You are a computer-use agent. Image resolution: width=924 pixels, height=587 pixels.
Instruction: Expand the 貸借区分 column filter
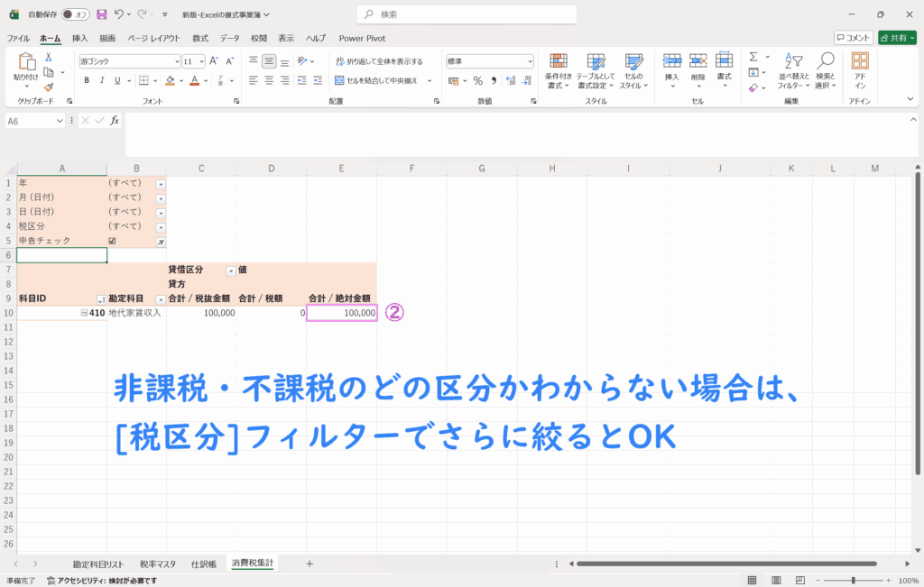click(x=230, y=271)
